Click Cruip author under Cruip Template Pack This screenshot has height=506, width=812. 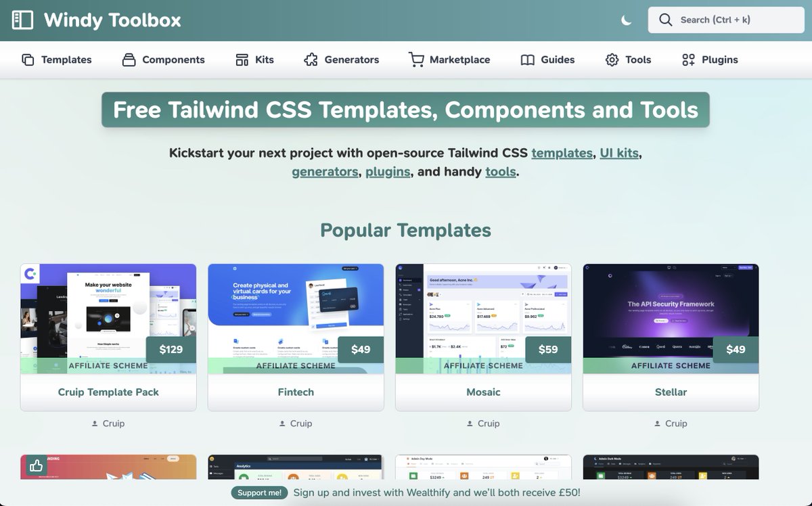point(108,423)
